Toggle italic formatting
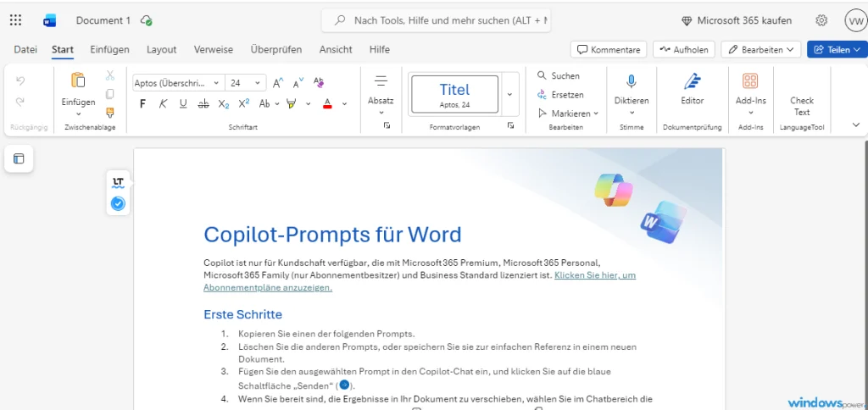Viewport: 868px width, 410px height. point(163,103)
